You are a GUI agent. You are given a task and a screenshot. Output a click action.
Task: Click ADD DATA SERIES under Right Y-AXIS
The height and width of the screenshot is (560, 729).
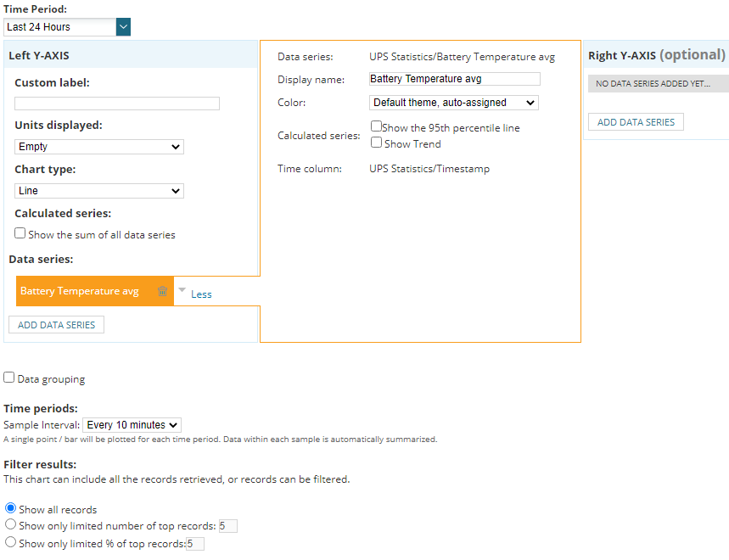point(636,122)
